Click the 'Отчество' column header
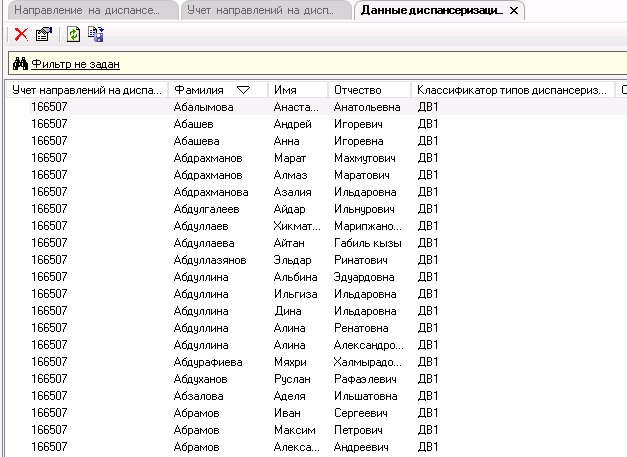Image resolution: width=627 pixels, height=457 pixels. (369, 90)
